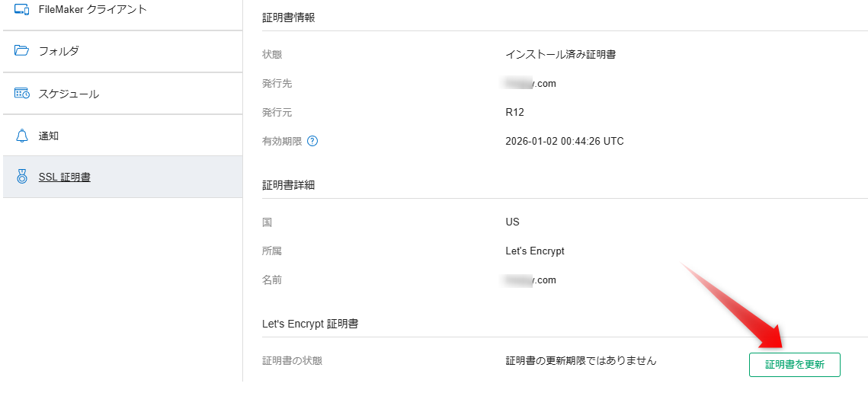Click the FileMaker クライアント devices icon
Screen dimensions: 868x409
click(21, 9)
